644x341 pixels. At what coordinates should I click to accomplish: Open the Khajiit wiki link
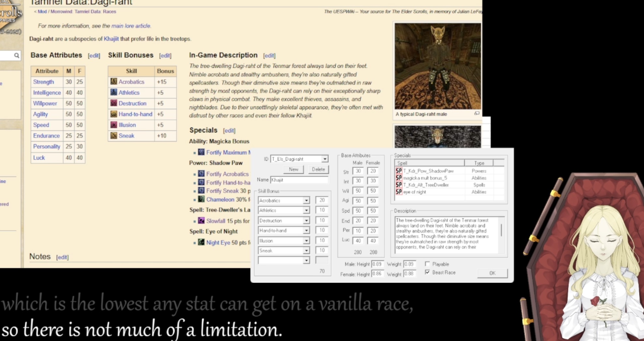111,39
